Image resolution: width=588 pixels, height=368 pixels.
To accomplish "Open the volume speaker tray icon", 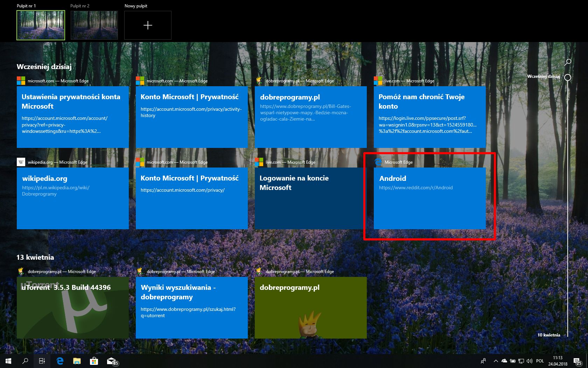I will tap(529, 361).
